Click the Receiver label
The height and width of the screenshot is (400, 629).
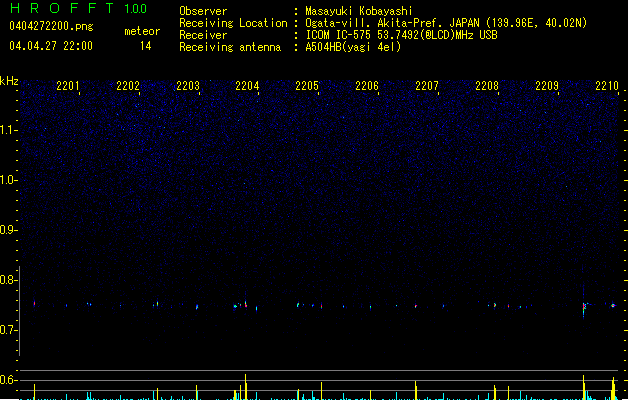[x=203, y=35]
